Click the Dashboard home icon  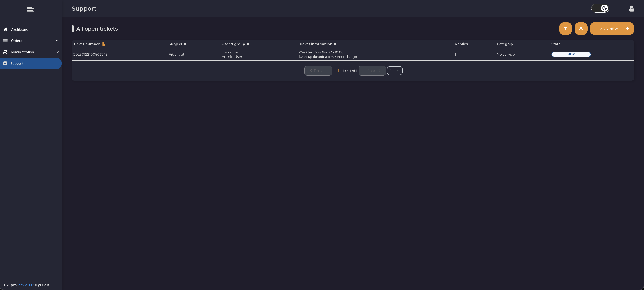pos(5,29)
